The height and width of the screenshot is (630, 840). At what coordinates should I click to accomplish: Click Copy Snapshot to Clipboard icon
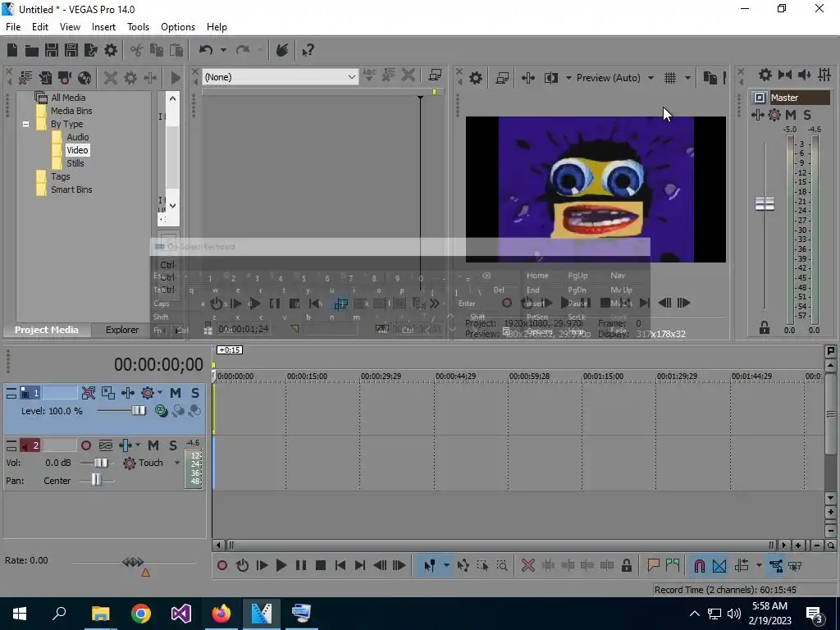tap(710, 78)
